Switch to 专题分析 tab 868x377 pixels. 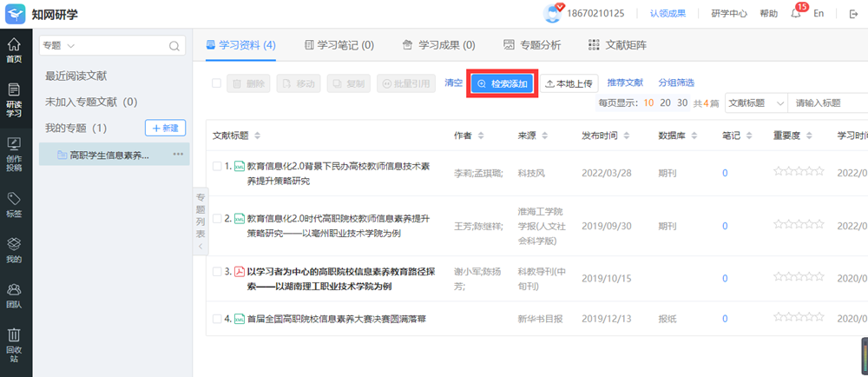click(532, 45)
